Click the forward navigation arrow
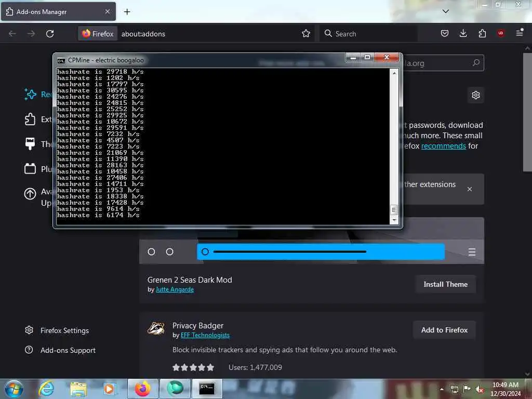This screenshot has width=532, height=399. coord(31,34)
